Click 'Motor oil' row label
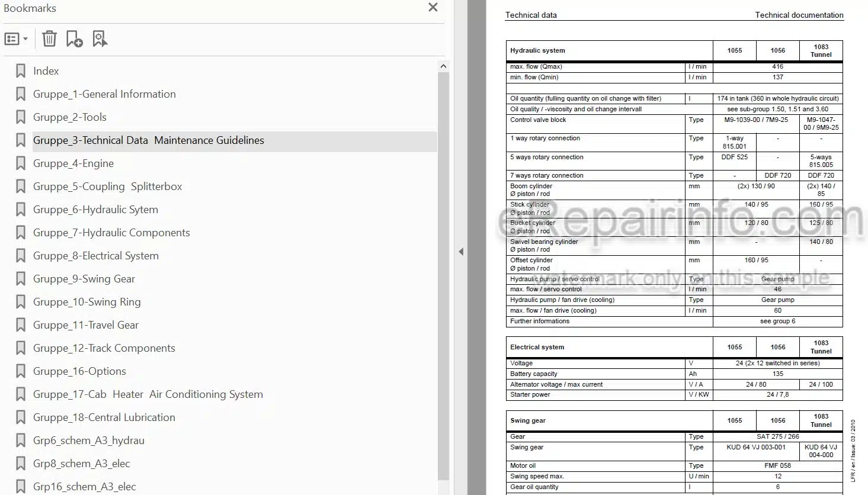 [x=523, y=466]
